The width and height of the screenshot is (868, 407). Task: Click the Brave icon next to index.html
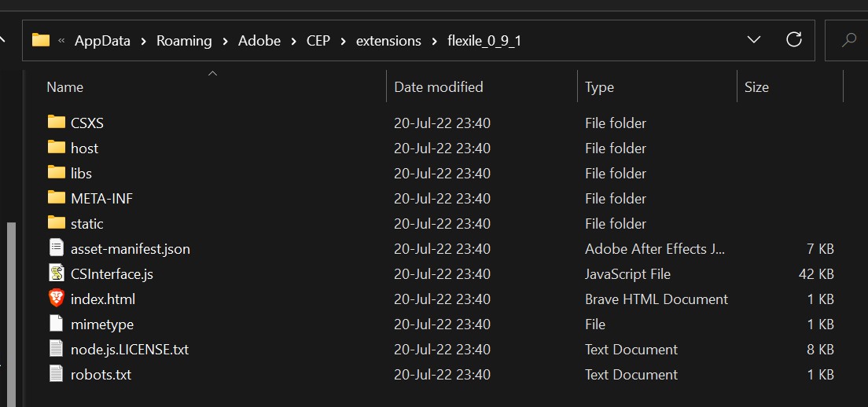56,299
